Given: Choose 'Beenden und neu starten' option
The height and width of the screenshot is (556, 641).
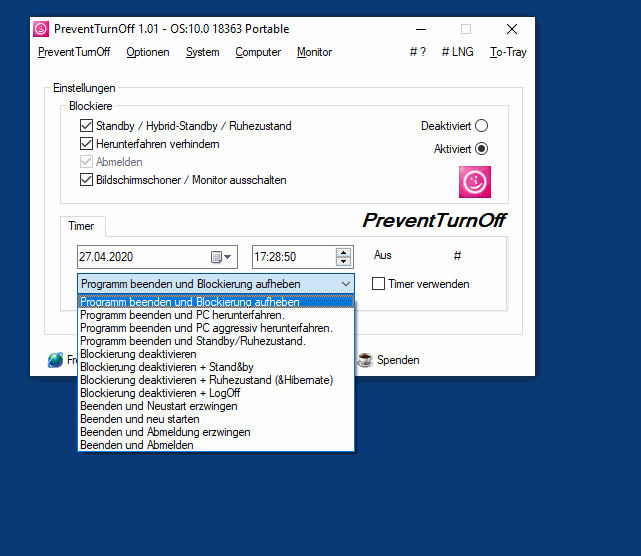Looking at the screenshot, I should 216,419.
